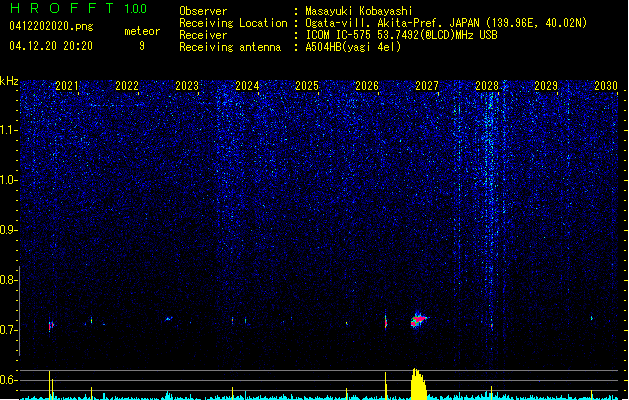
Task: Click the 1.1 kHz frequency axis label
Action: click(9, 130)
